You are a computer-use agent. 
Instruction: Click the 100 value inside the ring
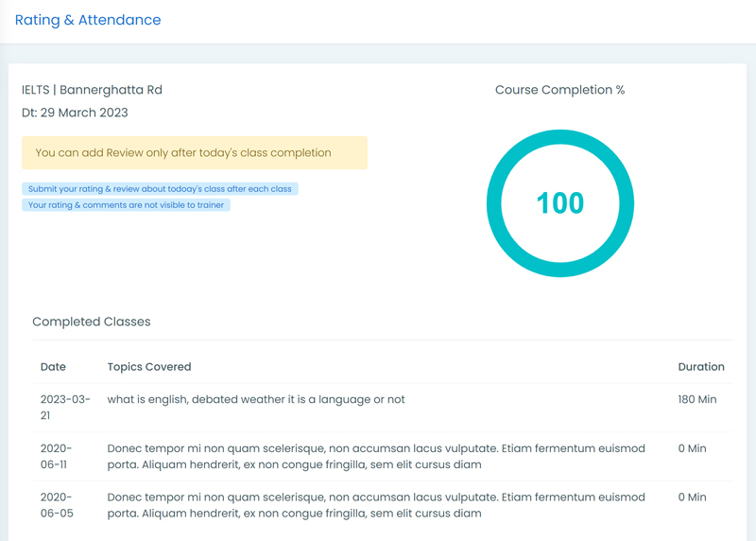pyautogui.click(x=560, y=203)
